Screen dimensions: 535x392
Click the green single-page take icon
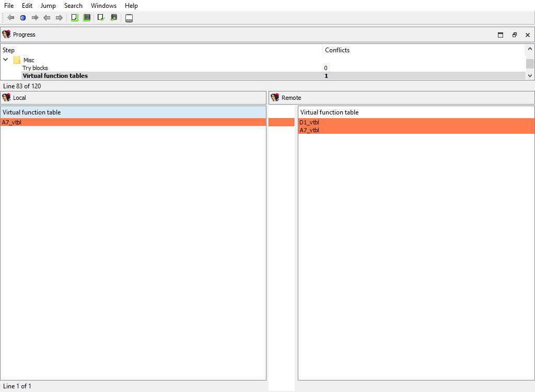click(74, 17)
